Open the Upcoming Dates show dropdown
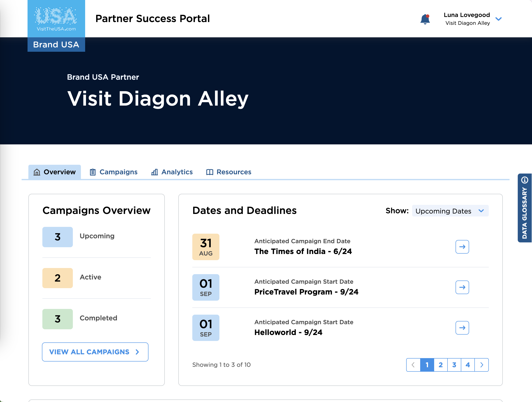Screen dimensions: 532x402 [450, 211]
